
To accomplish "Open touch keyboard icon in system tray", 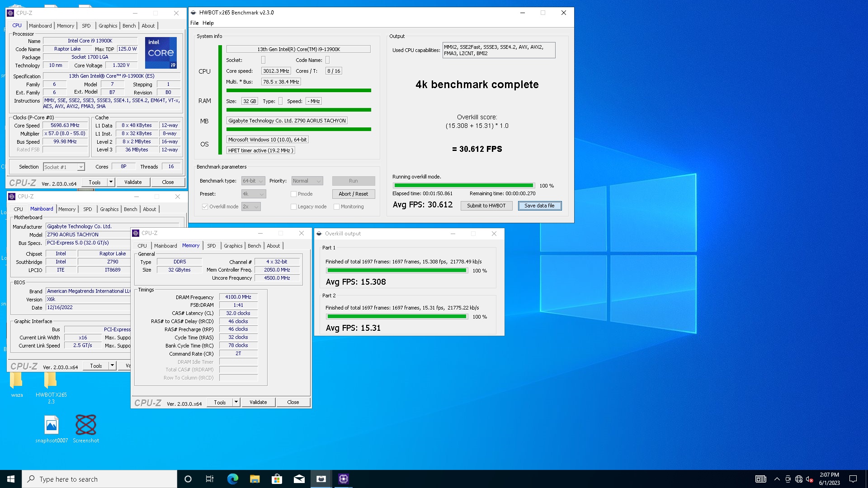I will tap(761, 479).
